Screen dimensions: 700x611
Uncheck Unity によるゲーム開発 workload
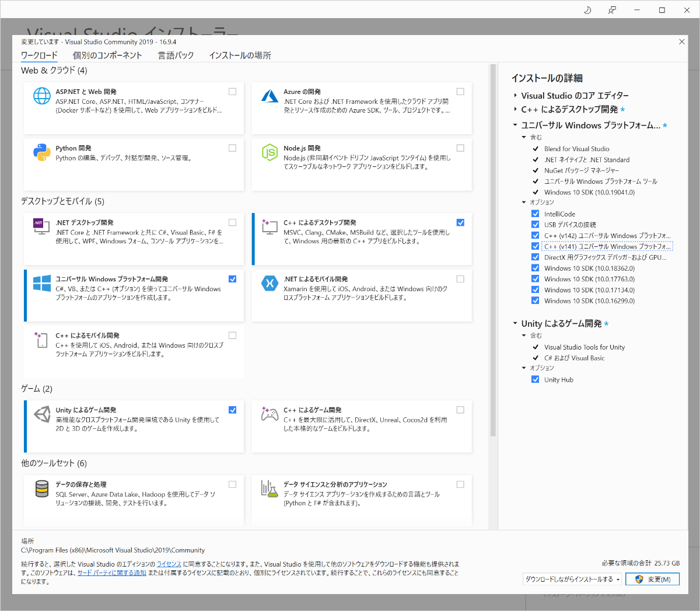pyautogui.click(x=232, y=410)
